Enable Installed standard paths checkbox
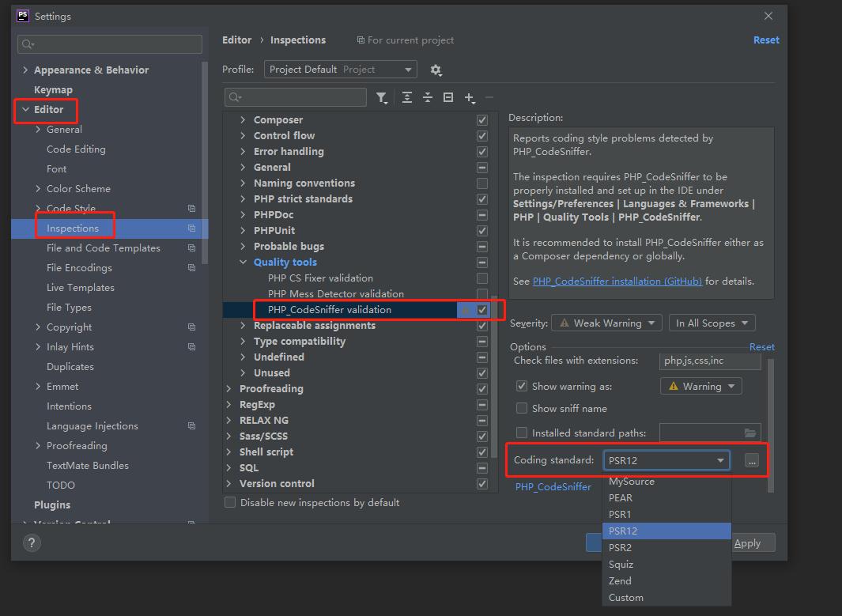The width and height of the screenshot is (842, 616). tap(522, 433)
